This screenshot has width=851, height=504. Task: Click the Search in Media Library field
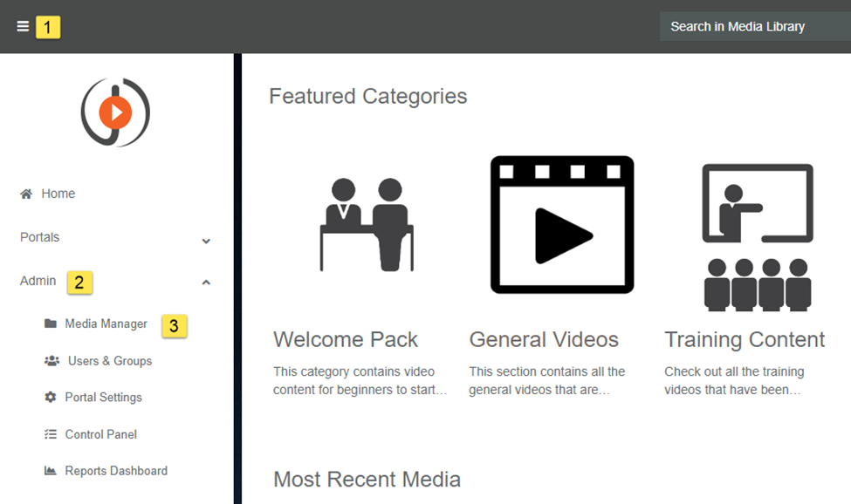tap(751, 26)
